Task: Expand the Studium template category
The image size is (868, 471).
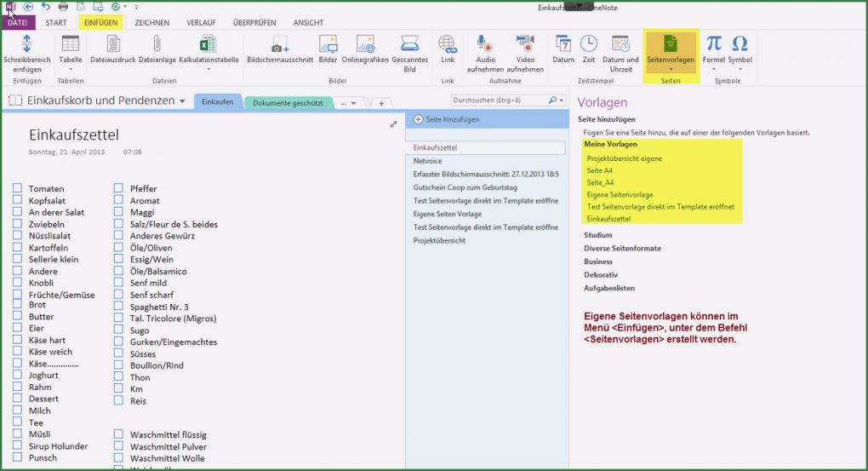Action: 598,235
